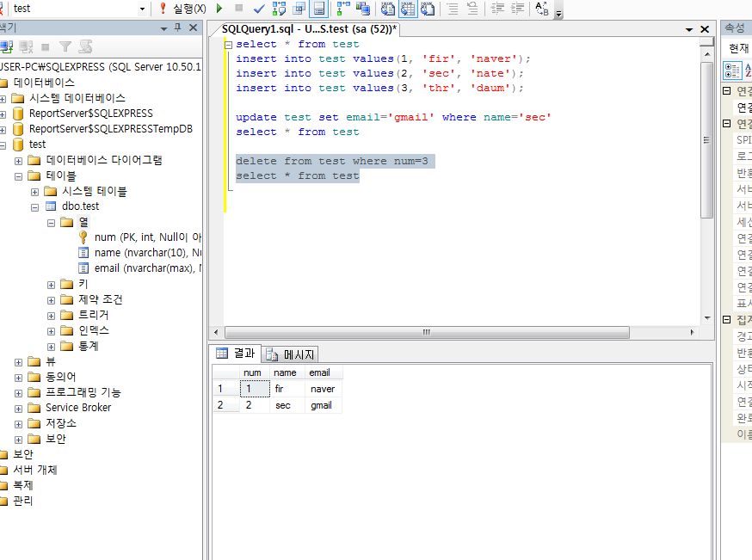Expand 데이터베이스 다이어그램 node

click(x=18, y=161)
